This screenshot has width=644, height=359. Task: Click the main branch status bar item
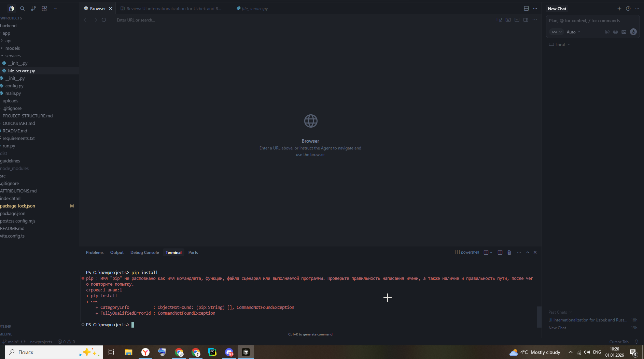(x=11, y=342)
